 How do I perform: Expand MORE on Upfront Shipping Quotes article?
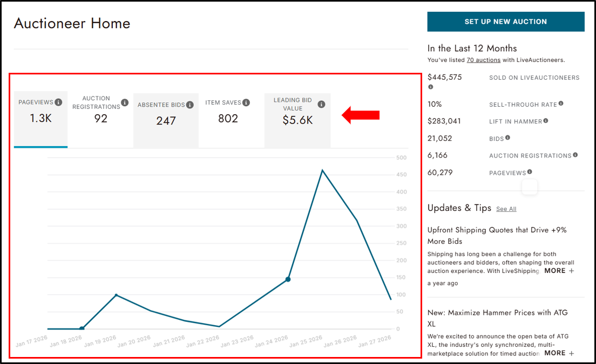coord(559,271)
